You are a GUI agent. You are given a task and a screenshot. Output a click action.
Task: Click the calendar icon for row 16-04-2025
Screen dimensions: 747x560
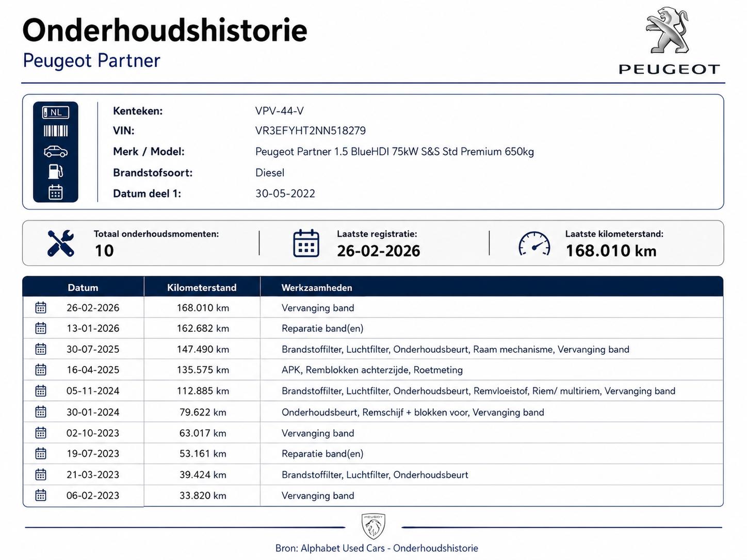[x=41, y=370]
